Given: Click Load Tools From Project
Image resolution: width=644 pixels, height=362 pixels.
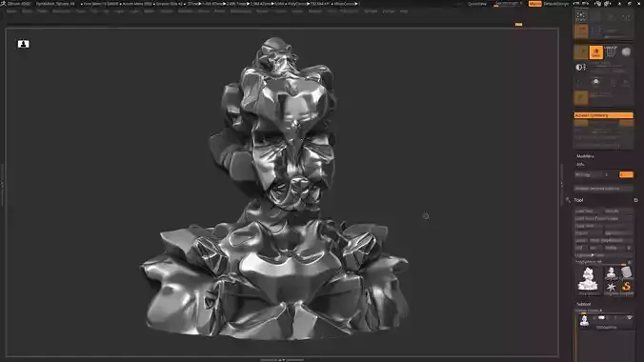Looking at the screenshot, I should pyautogui.click(x=603, y=218).
